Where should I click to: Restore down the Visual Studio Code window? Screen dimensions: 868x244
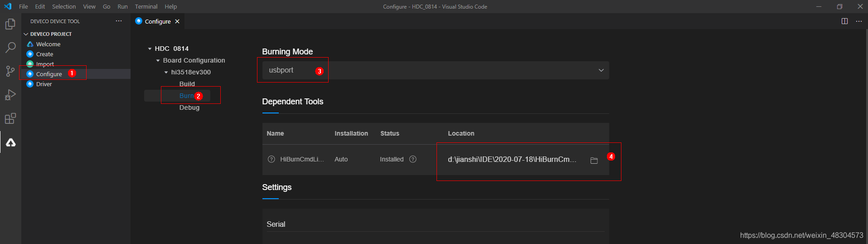pyautogui.click(x=839, y=6)
